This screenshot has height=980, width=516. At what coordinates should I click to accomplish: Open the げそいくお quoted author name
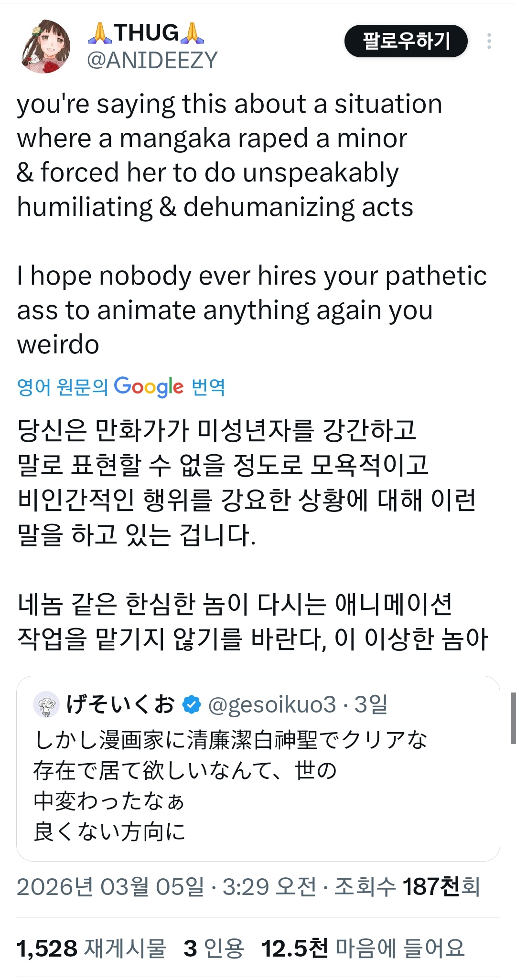[x=120, y=704]
